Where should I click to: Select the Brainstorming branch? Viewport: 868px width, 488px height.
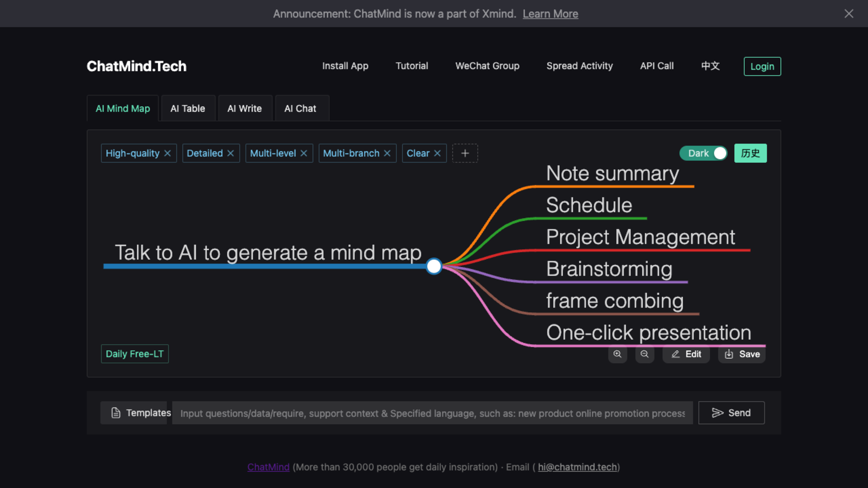[x=609, y=269]
